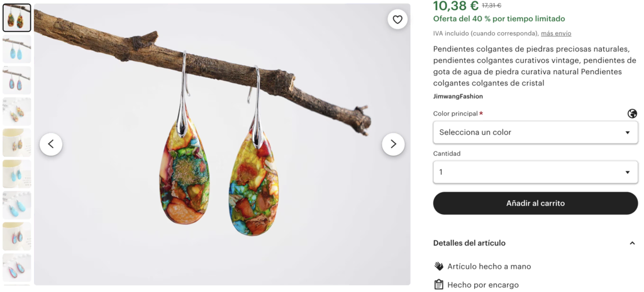This screenshot has width=644, height=292.
Task: Select the third thumbnail in the list
Action: (17, 80)
